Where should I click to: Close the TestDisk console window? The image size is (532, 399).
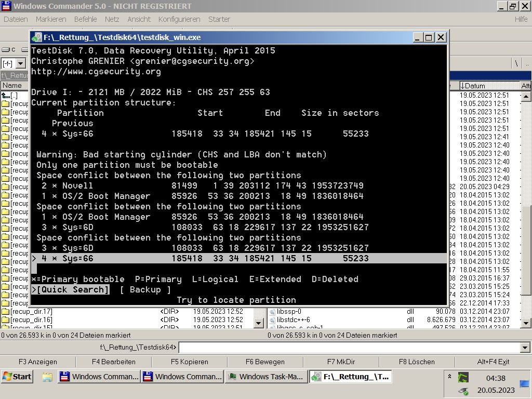[441, 37]
